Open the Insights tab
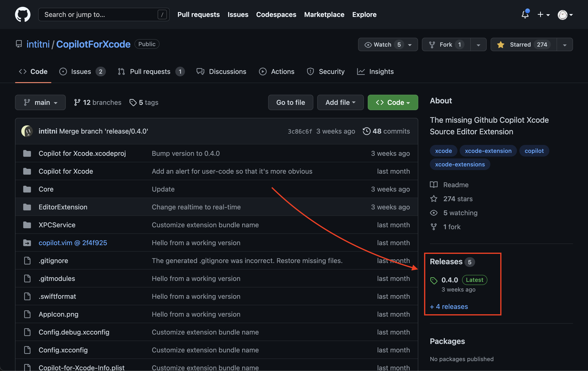This screenshot has width=588, height=371. click(375, 71)
